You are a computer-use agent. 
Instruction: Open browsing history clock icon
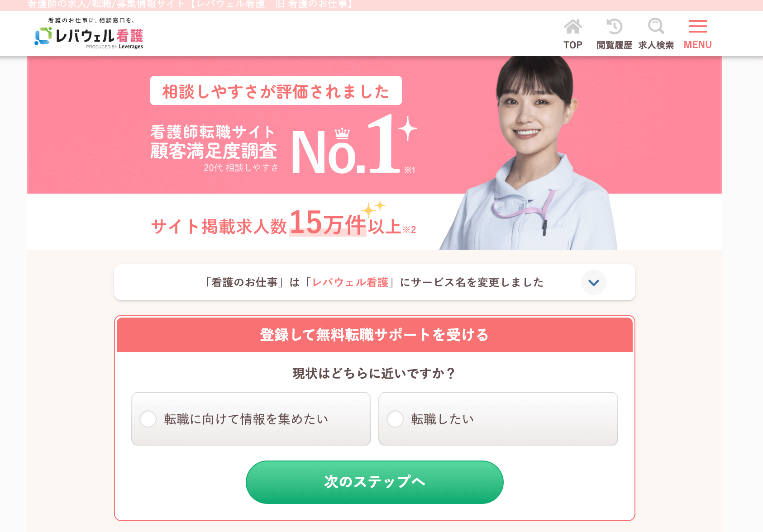tap(614, 26)
